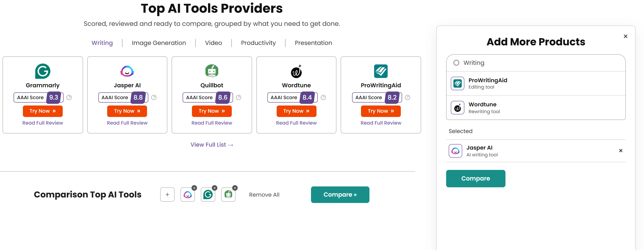Click Try Now for Jasper AI
This screenshot has height=250, width=644.
127,111
